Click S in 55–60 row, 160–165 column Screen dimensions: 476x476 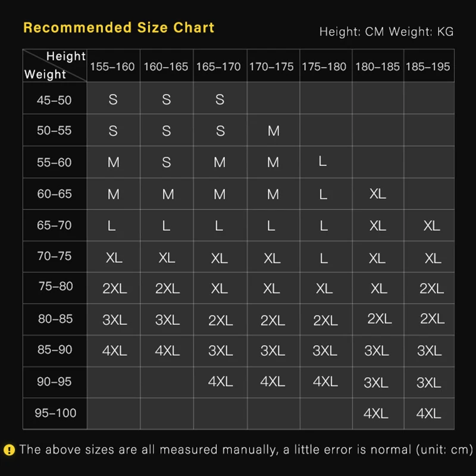(x=167, y=162)
